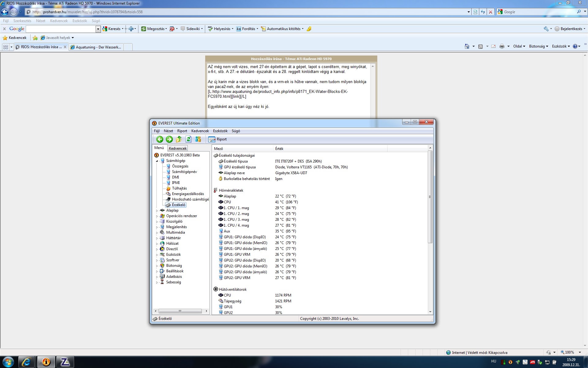Click Biztonság shield icon in tree
Viewport: 588px width, 368px height.
tap(162, 266)
